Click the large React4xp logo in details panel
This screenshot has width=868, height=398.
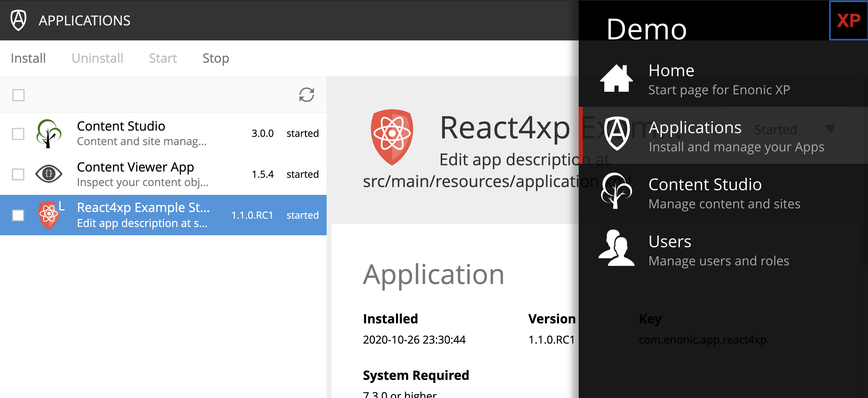tap(392, 137)
